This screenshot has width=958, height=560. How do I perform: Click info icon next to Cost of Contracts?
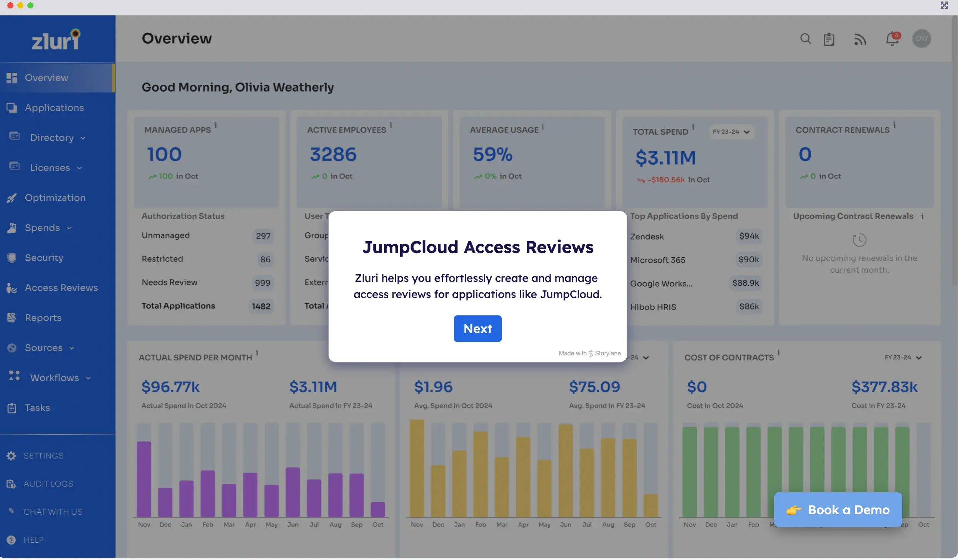tap(778, 353)
